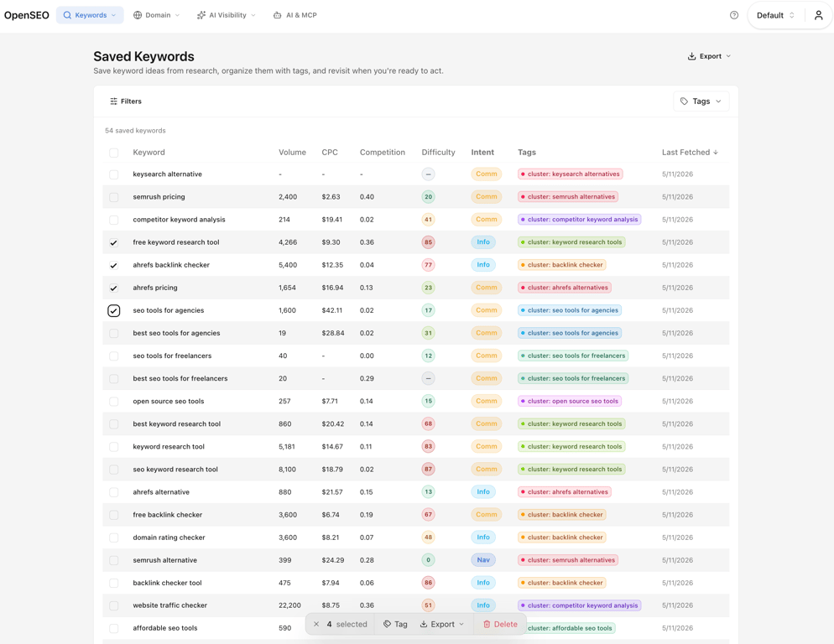Click volume value 22,200

pos(289,605)
